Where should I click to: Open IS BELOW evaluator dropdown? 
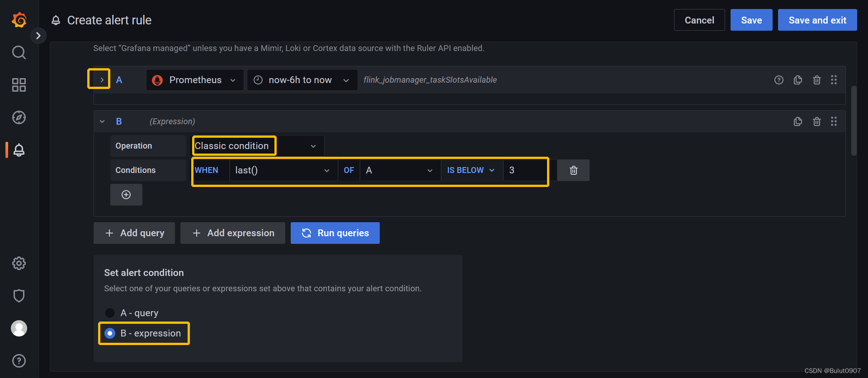pos(472,170)
